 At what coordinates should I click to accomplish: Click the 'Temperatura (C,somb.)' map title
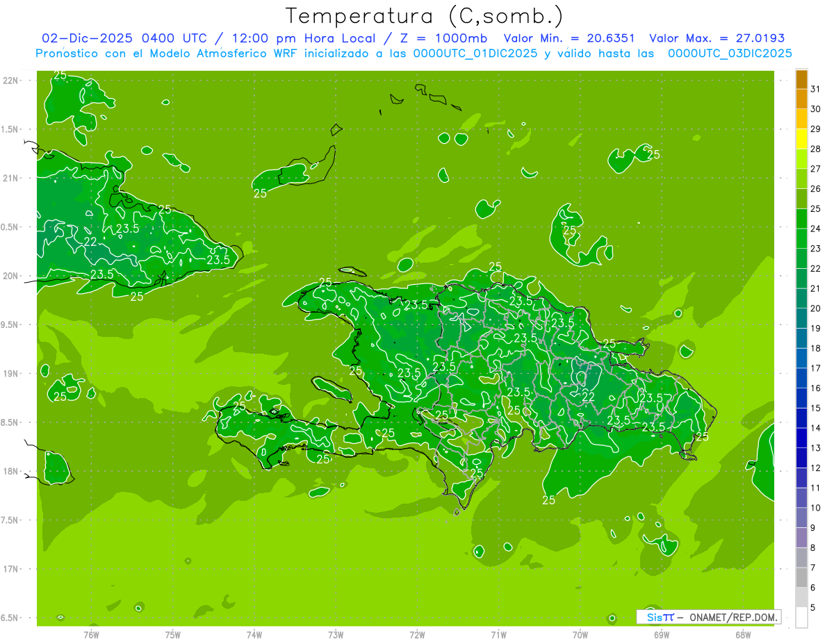click(x=424, y=16)
